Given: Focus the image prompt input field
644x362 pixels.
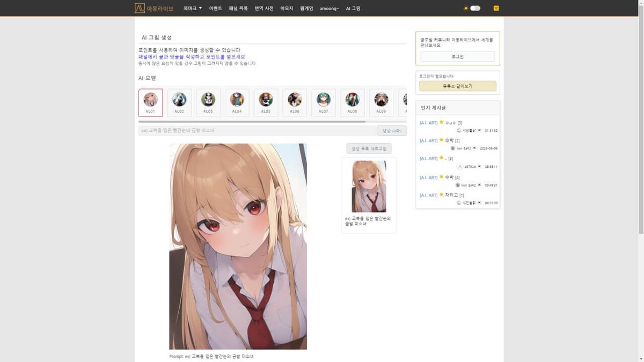Looking at the screenshot, I should (258, 130).
